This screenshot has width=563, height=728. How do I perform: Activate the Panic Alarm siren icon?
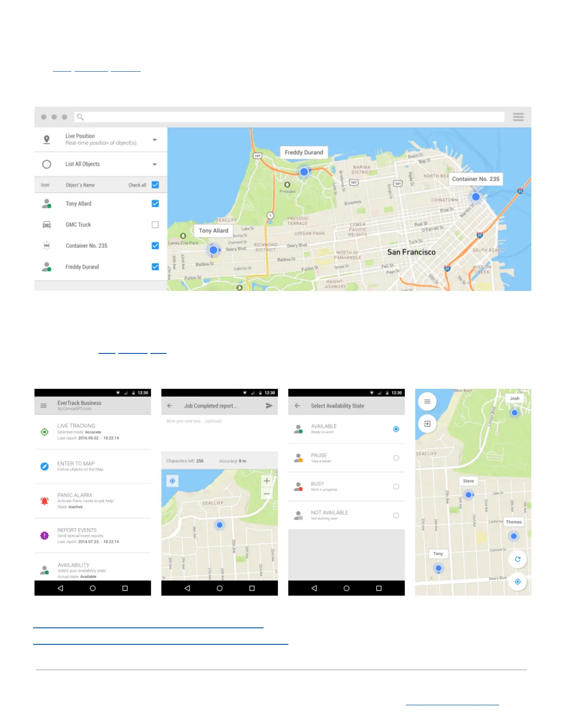(x=45, y=501)
